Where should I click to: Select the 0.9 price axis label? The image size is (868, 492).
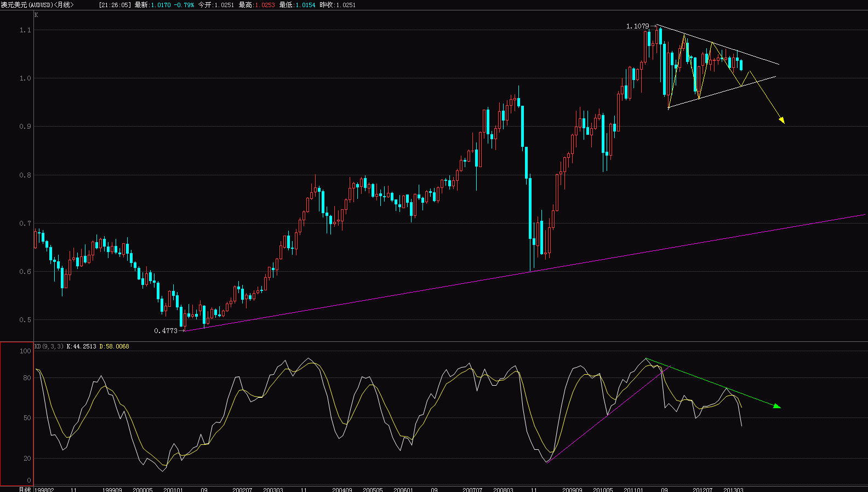point(25,127)
